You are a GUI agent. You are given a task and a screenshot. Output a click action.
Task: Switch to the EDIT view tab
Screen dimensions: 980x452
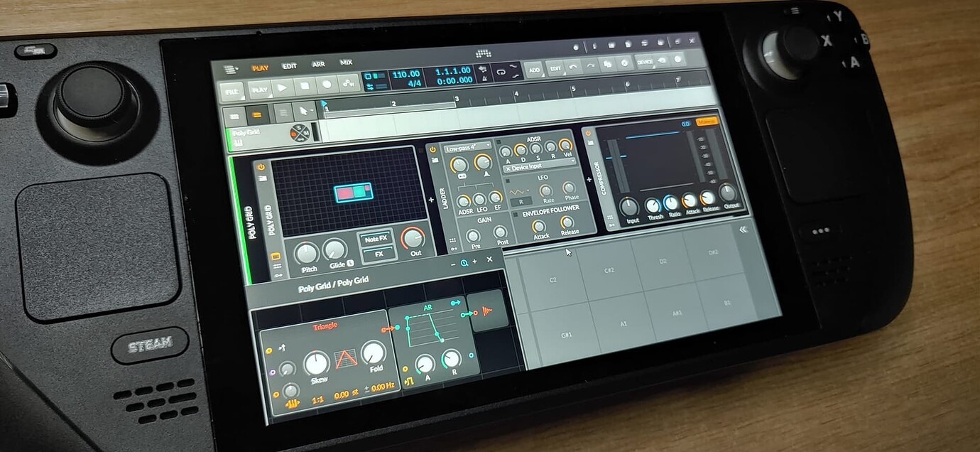(x=290, y=66)
